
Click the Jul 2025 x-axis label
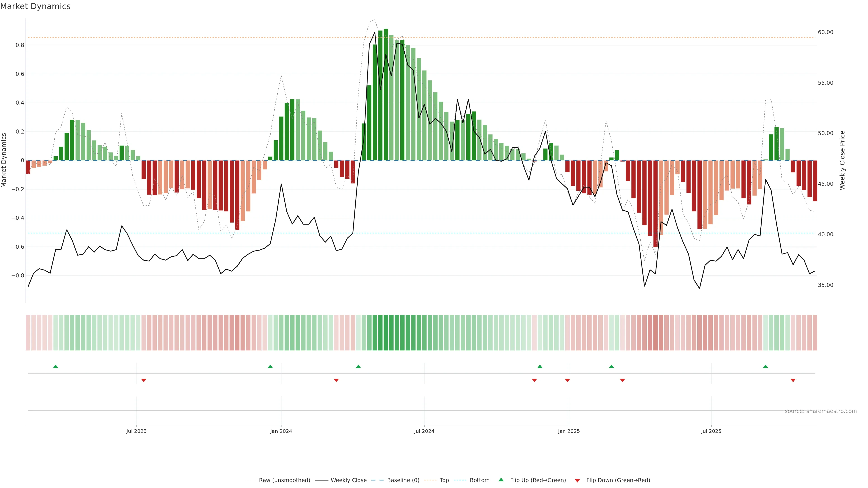[x=711, y=431]
